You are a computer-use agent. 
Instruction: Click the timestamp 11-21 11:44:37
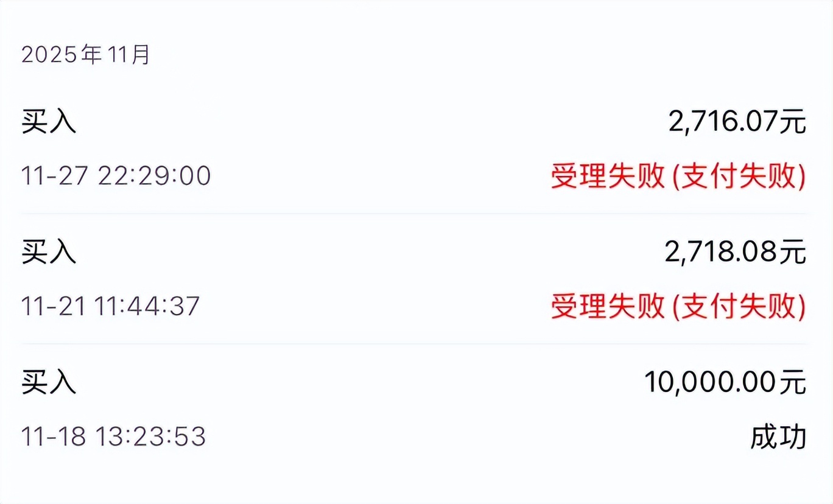[x=111, y=306]
